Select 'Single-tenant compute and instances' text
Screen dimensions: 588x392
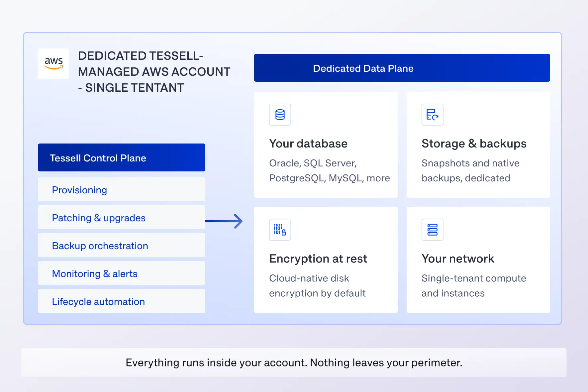pos(474,286)
